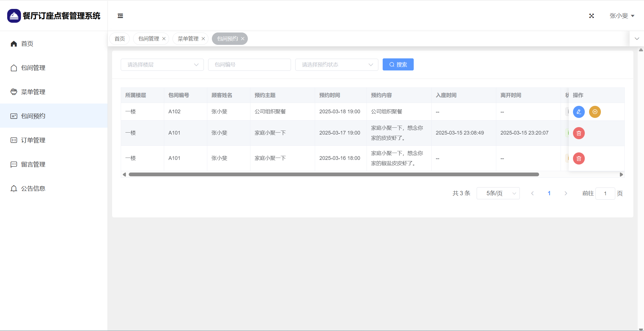Screen dimensions: 644x331
Task: Focus the 包间编号 input field
Action: point(249,65)
